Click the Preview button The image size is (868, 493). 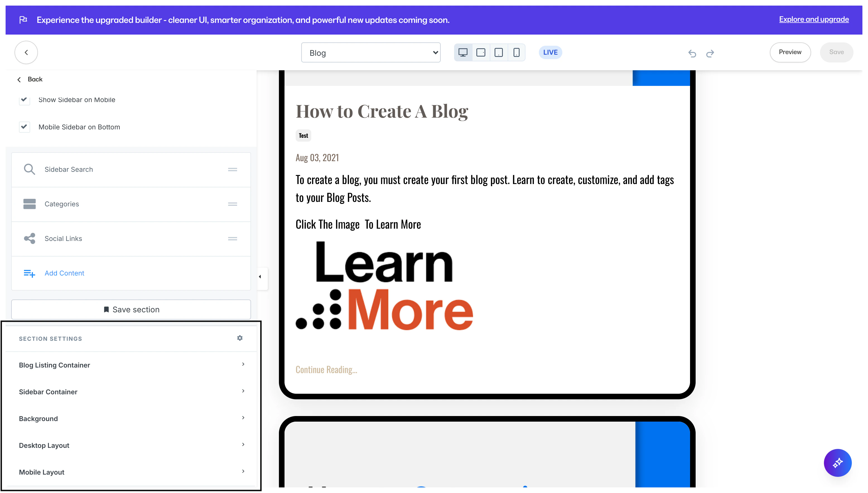790,52
